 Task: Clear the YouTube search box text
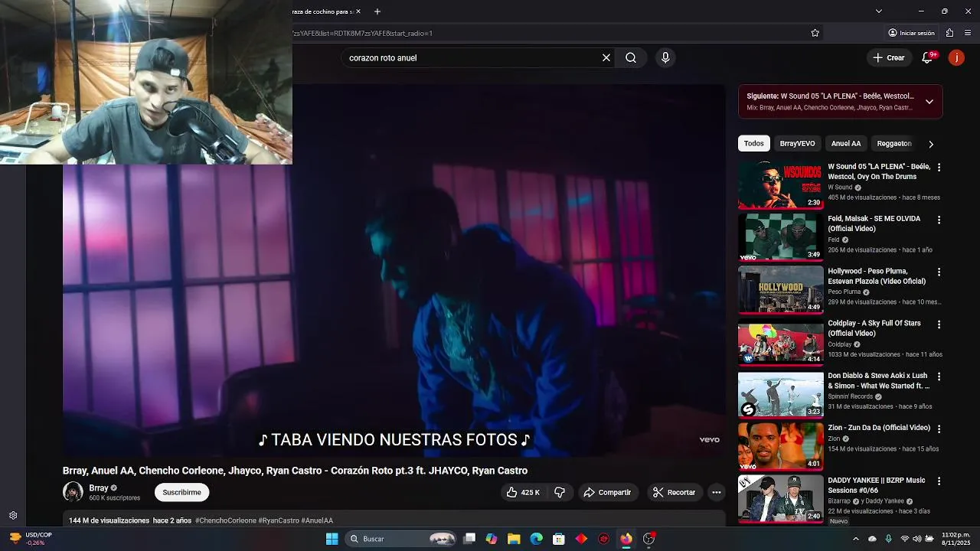tap(606, 57)
